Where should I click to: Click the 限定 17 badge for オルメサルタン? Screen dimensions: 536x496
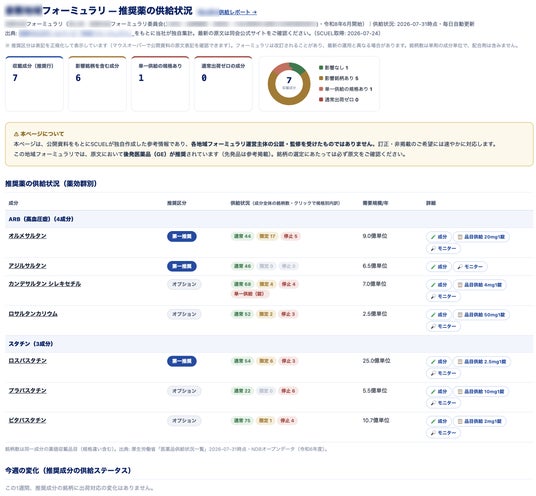[x=267, y=236]
